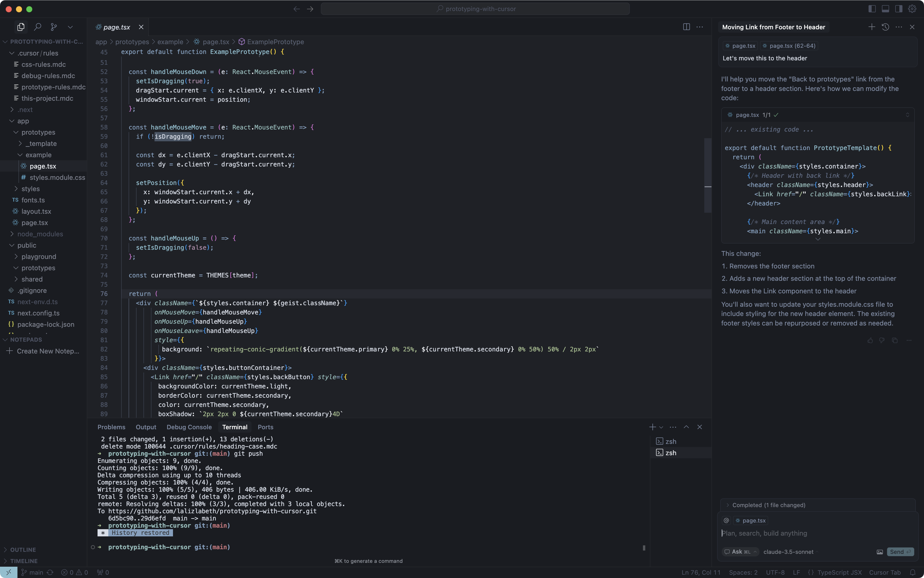This screenshot has width=924, height=578.
Task: Open css-rules.mdc file
Action: (44, 64)
